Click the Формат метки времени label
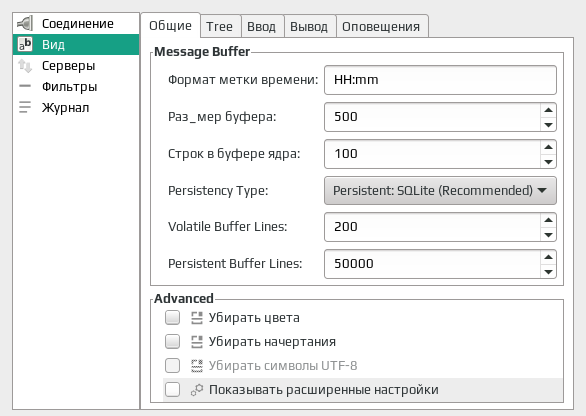Image resolution: width=586 pixels, height=416 pixels. (243, 80)
